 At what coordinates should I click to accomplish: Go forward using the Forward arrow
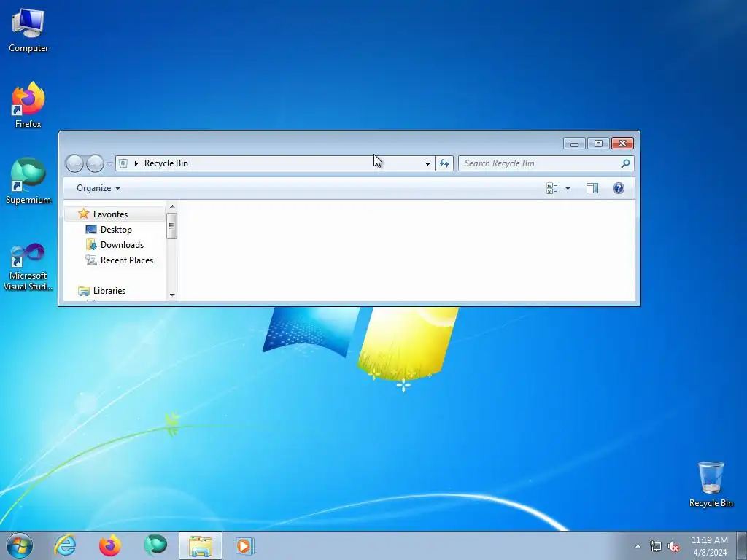(95, 163)
